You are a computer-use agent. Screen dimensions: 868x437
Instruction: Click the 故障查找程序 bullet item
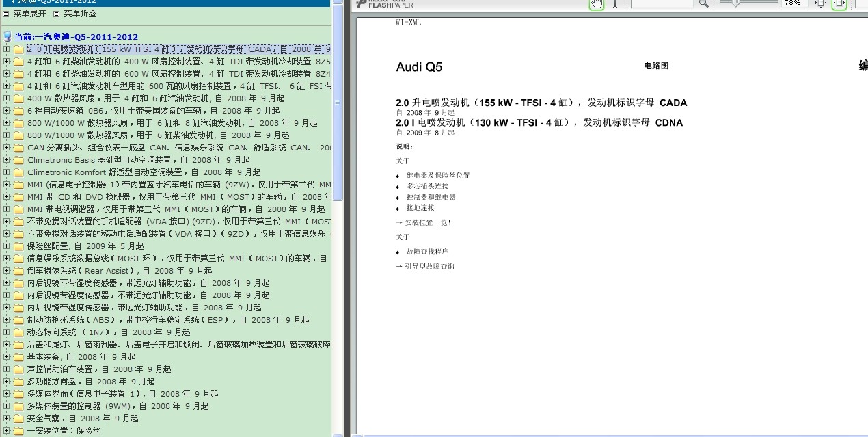(x=428, y=252)
